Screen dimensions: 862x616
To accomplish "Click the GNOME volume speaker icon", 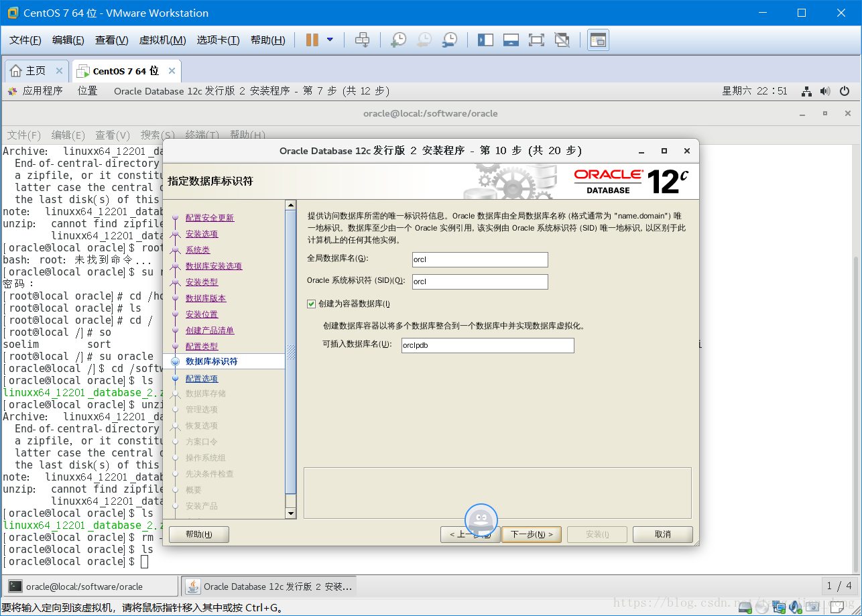I will point(825,91).
